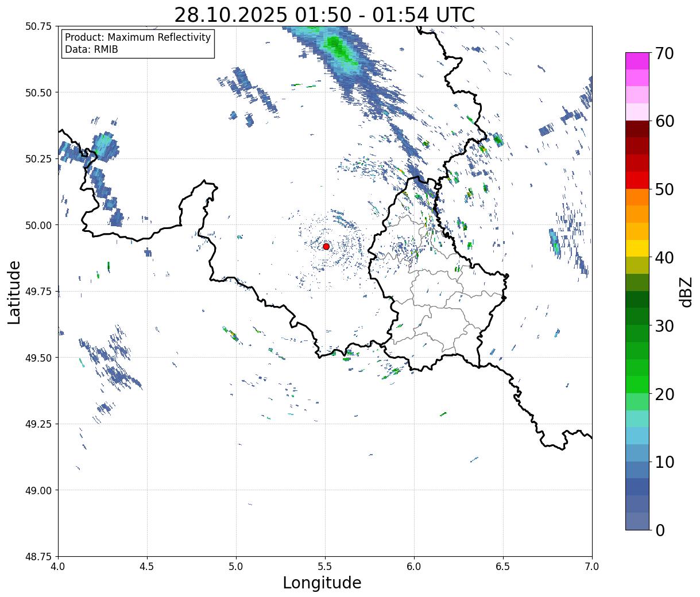Image resolution: width=700 pixels, height=597 pixels.
Task: Click the colorbar tick label 50
Action: [664, 189]
